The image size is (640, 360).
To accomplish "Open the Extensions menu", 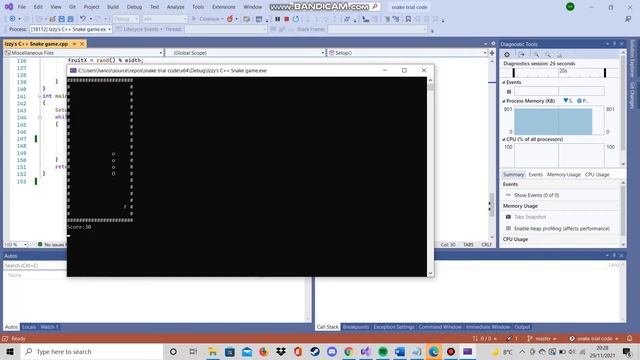I will (223, 7).
